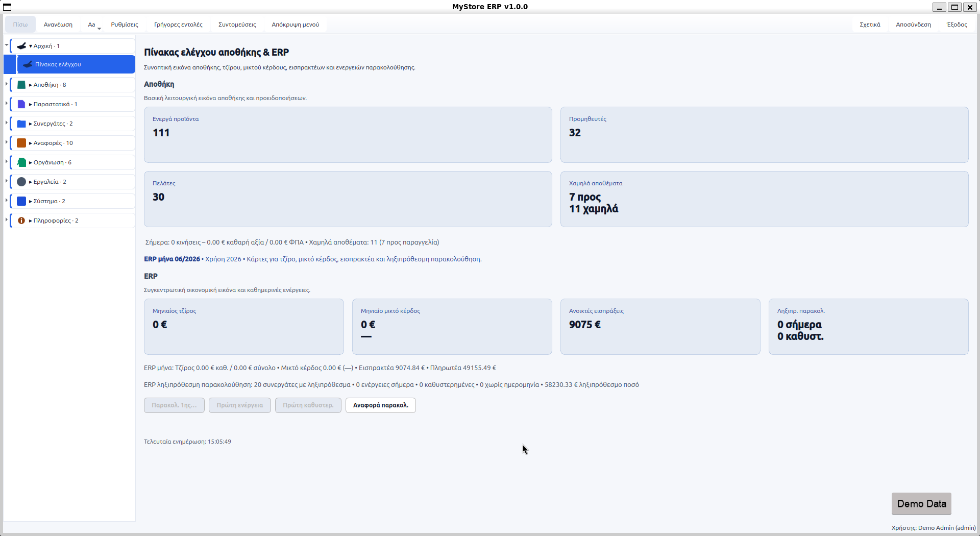Viewport: 980px width, 536px height.
Task: Click the purple Παραστατικά document icon
Action: (x=21, y=104)
